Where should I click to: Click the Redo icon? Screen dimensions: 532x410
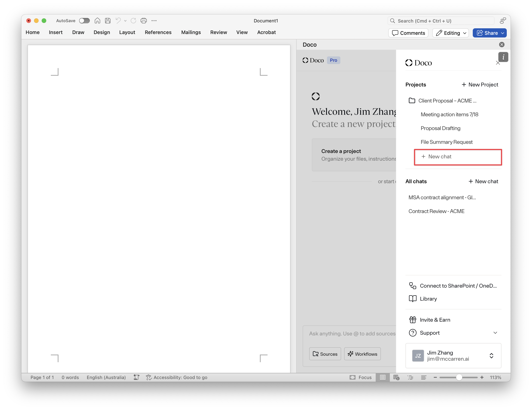(133, 21)
